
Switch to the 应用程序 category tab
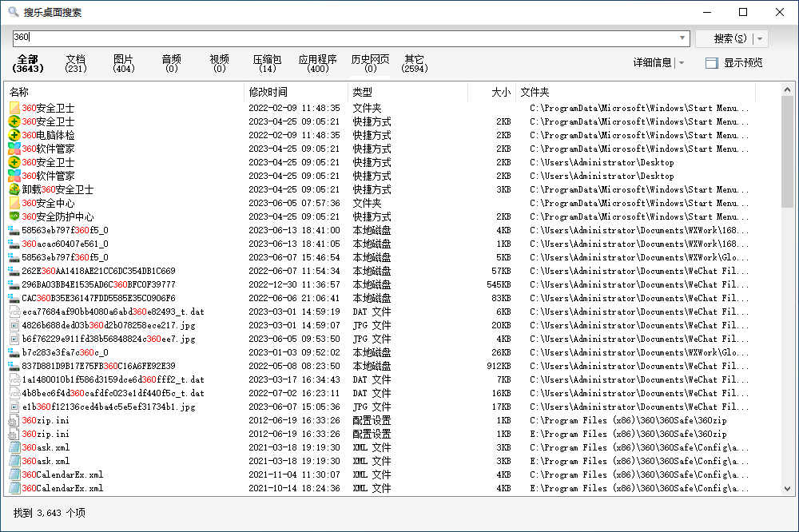click(x=317, y=63)
